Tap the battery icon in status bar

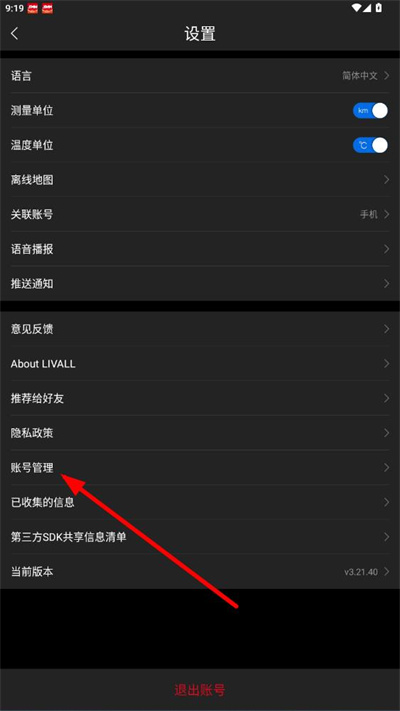379,8
